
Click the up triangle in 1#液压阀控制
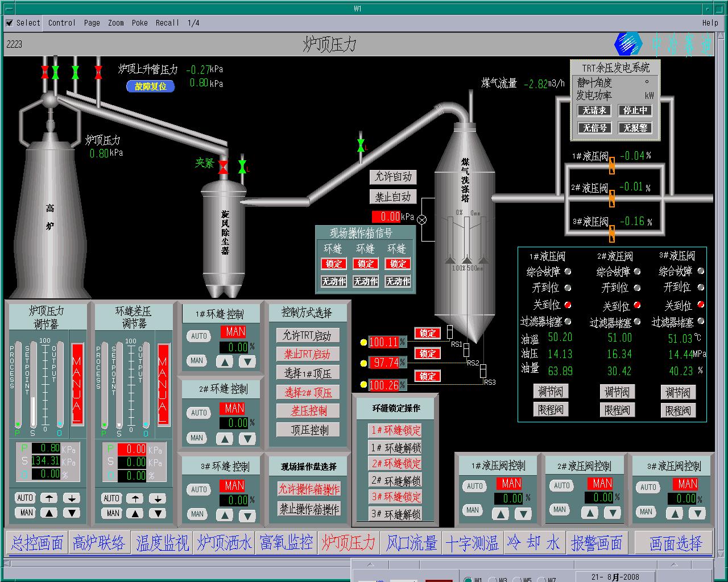(500, 513)
